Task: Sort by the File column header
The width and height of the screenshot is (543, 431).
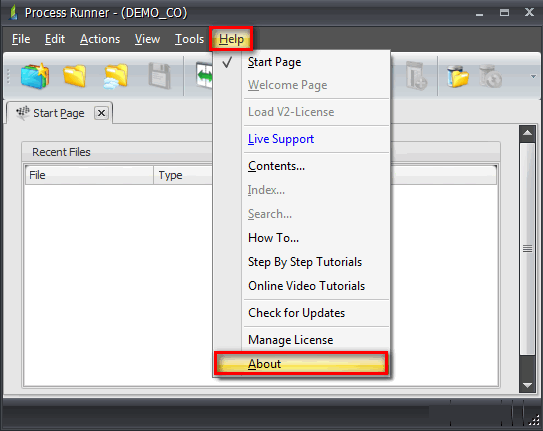Action: click(x=89, y=175)
